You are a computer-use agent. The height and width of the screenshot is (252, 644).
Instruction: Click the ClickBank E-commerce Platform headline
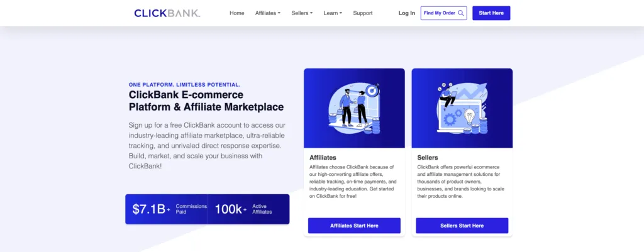(x=206, y=101)
